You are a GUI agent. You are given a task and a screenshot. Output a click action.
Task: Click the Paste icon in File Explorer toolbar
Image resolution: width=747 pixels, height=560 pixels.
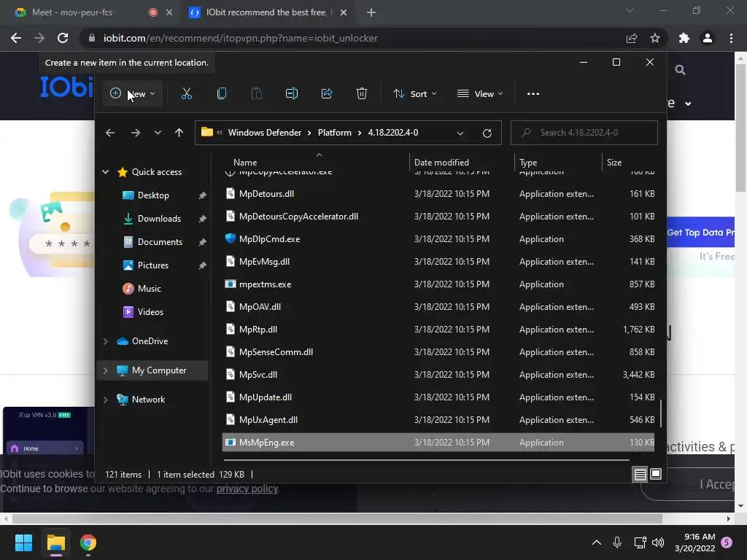(x=256, y=94)
